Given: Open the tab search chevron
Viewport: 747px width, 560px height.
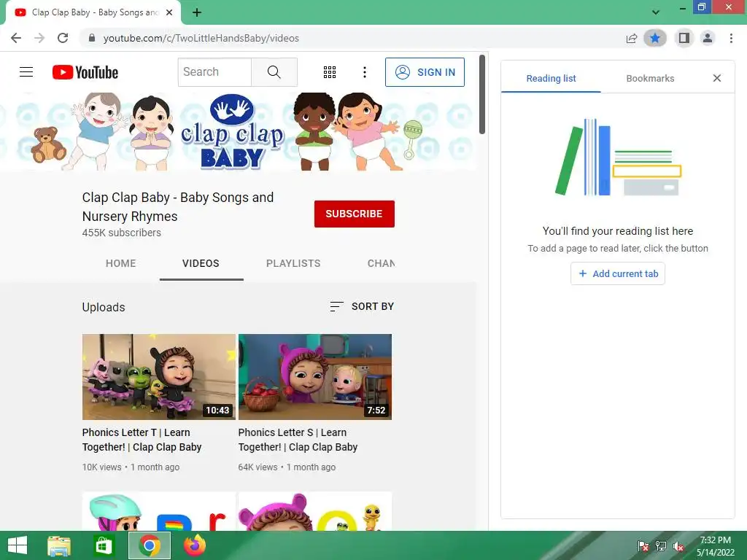Looking at the screenshot, I should tap(656, 12).
